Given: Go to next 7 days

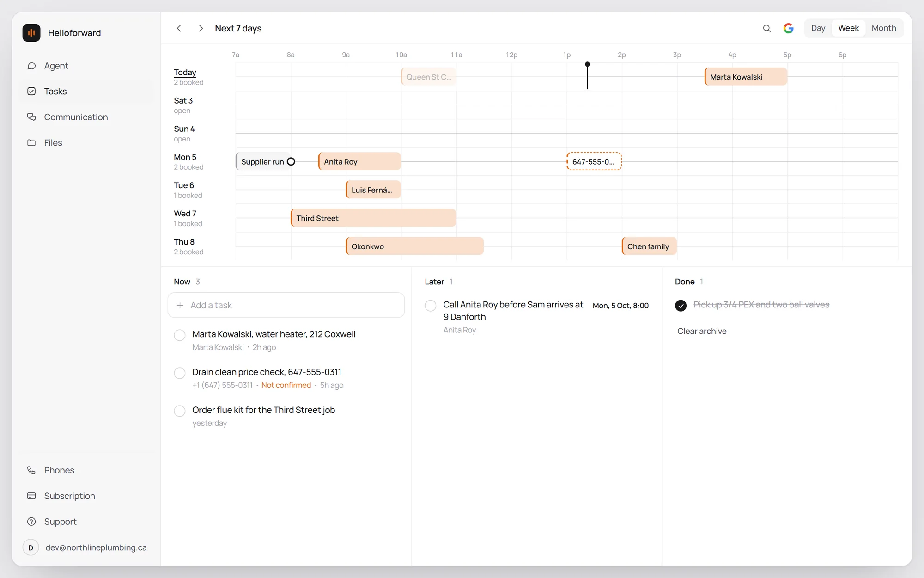Looking at the screenshot, I should click(x=201, y=28).
